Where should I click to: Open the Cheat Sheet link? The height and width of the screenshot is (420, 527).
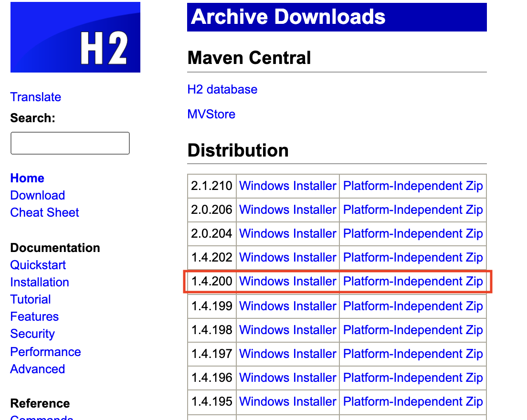coord(45,212)
